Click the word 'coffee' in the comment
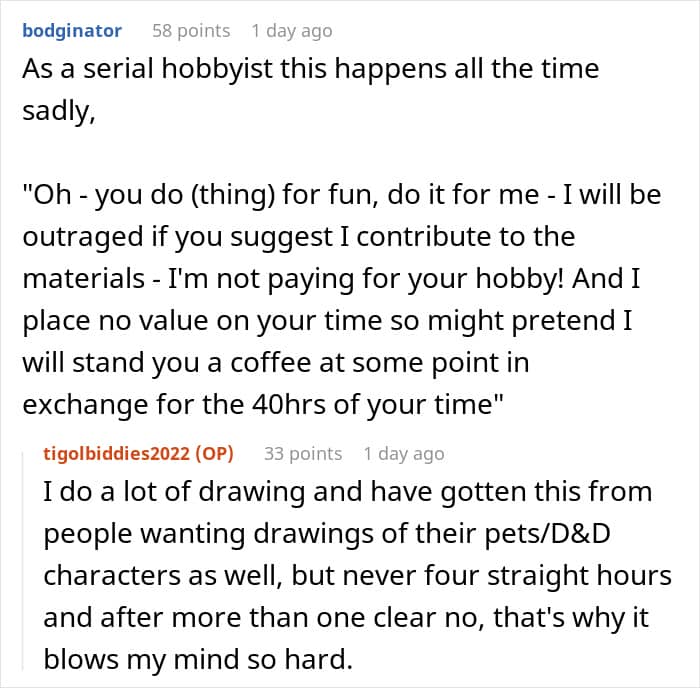The width and height of the screenshot is (700, 688). click(x=271, y=363)
